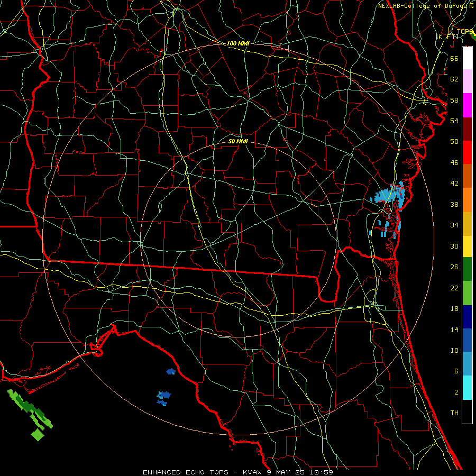476x476 pixels.
Task: Click the light pink legend swatch near 62
Action: coord(467,81)
